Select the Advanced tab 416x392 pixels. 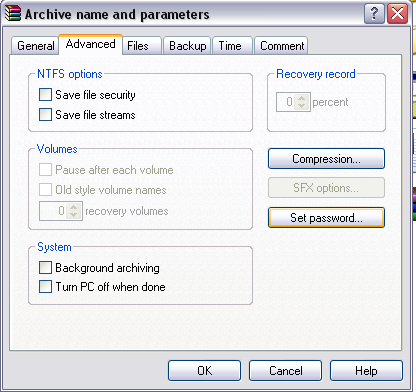91,44
